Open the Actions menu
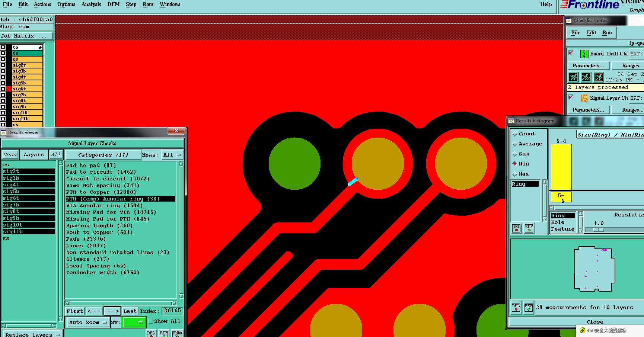The height and width of the screenshot is (337, 644). [x=42, y=4]
